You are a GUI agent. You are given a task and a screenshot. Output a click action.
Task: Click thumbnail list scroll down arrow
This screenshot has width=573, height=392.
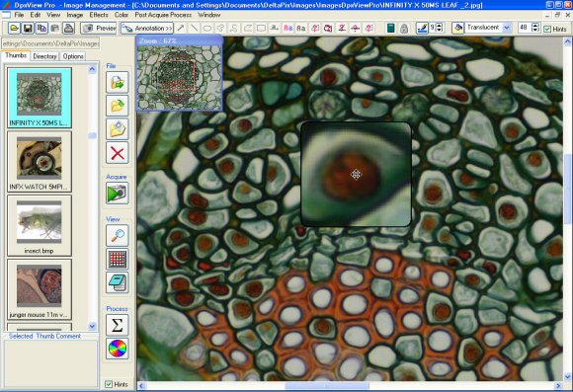point(92,326)
